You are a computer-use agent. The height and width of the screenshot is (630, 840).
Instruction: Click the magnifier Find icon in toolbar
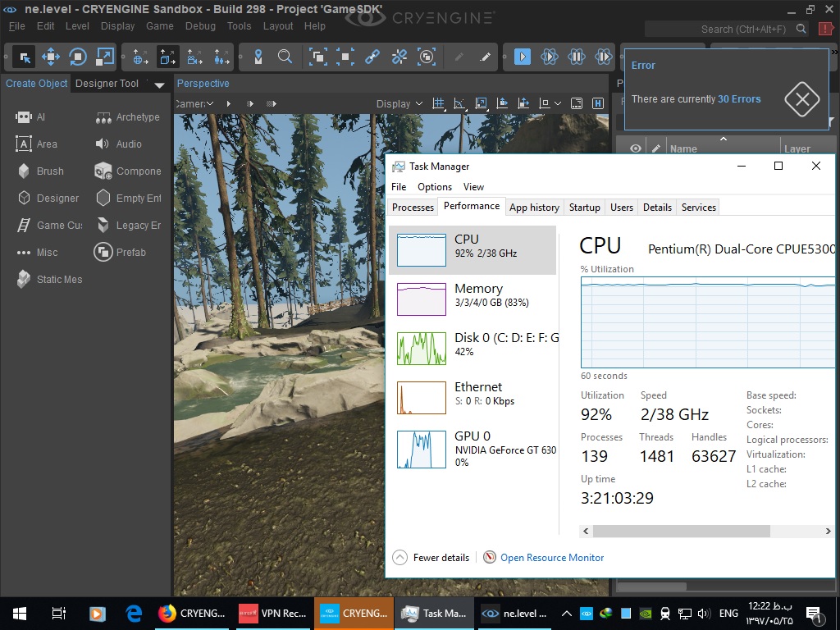point(285,57)
